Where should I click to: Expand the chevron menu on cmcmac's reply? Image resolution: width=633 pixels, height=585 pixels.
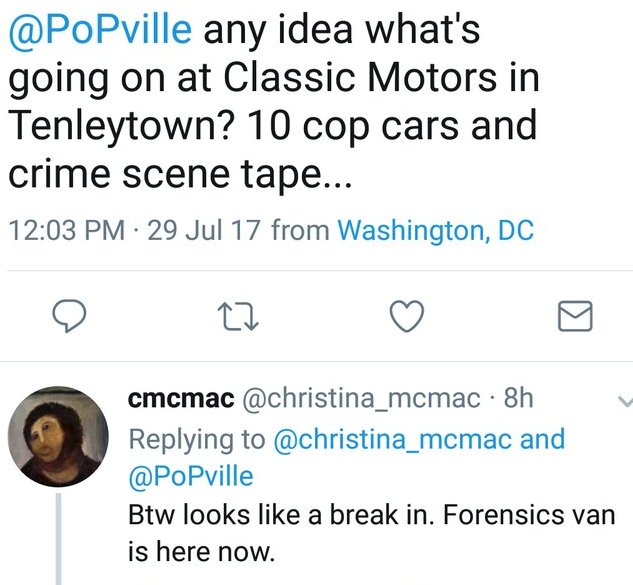[624, 400]
